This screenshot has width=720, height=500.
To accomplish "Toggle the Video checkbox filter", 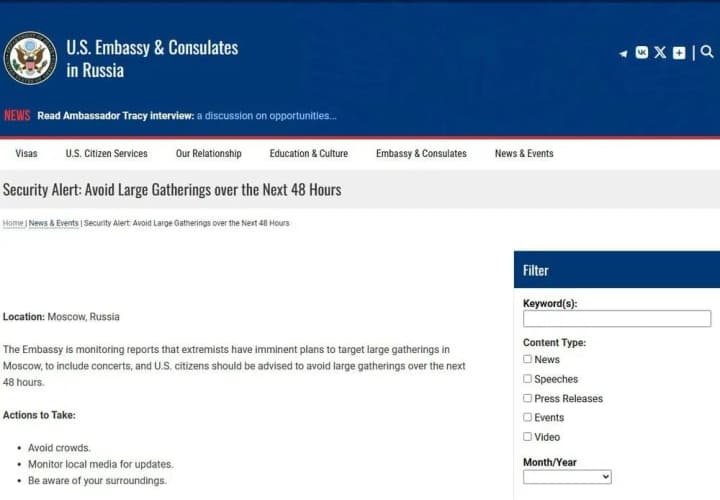I will pos(528,437).
